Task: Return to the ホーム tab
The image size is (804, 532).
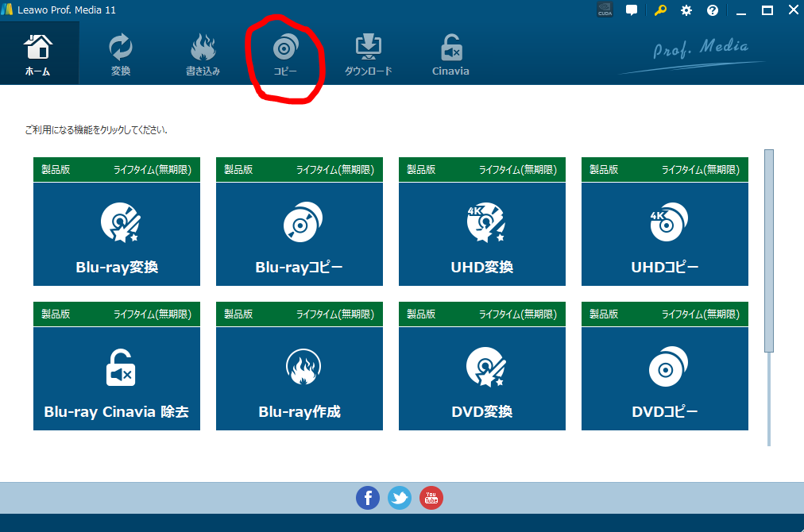Action: [x=39, y=54]
